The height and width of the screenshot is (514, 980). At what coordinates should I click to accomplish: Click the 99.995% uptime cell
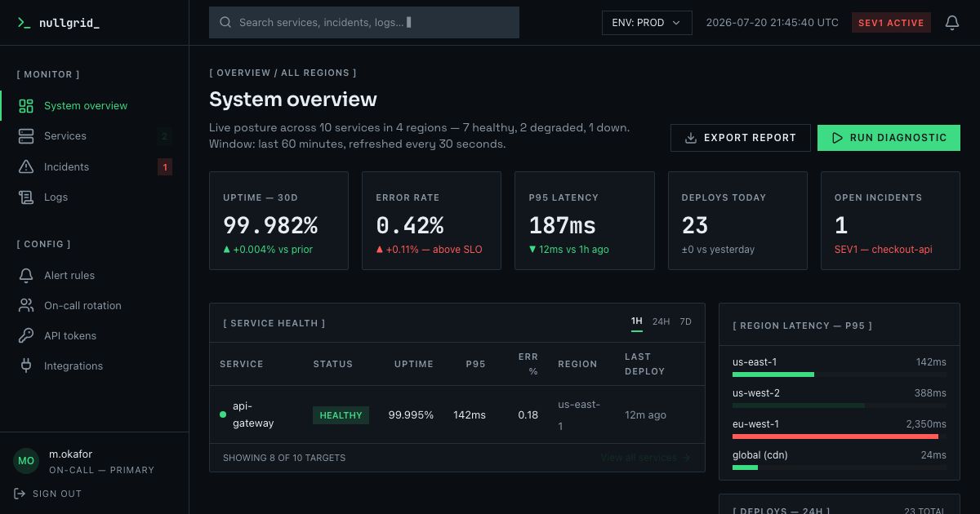(411, 415)
